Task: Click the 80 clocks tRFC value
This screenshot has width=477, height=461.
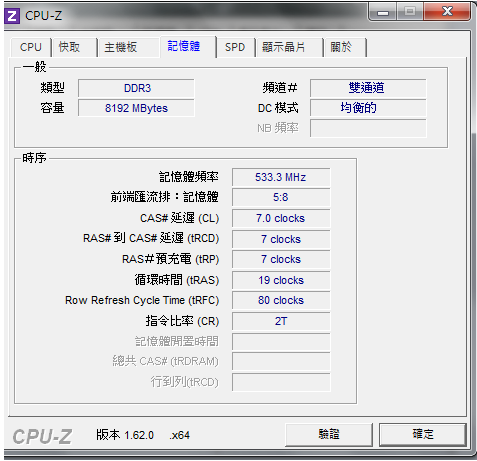Action: [x=281, y=300]
